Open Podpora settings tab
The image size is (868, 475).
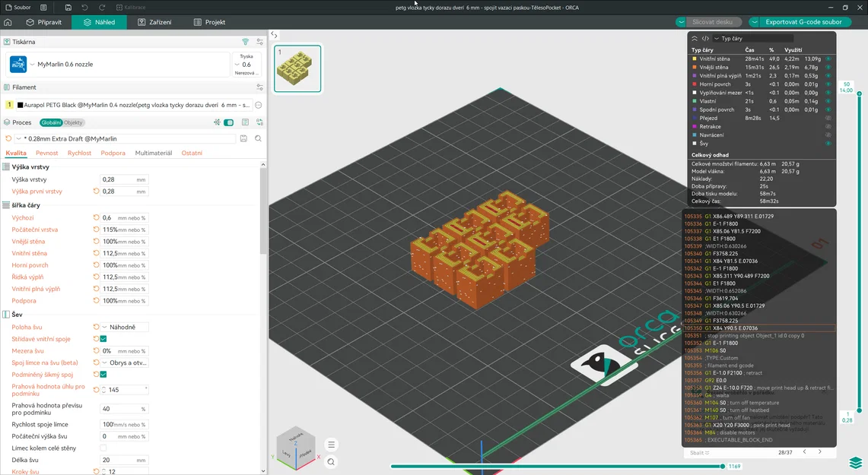[x=113, y=154]
